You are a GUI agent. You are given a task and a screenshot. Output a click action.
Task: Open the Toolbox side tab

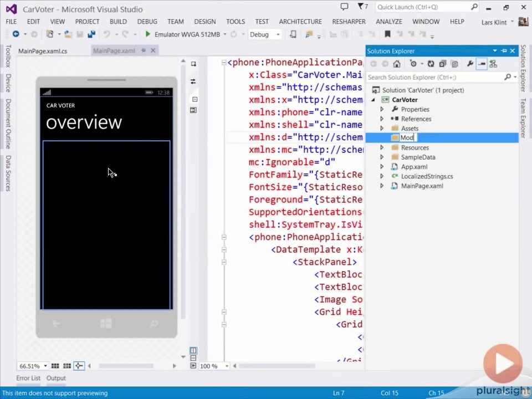click(x=8, y=56)
